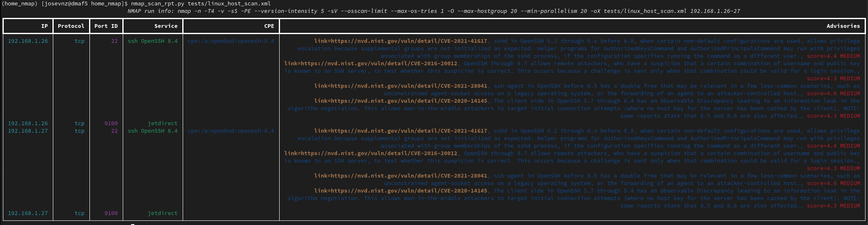
Task: Click the last 192.168.1.27 IP cell
Action: 28,213
